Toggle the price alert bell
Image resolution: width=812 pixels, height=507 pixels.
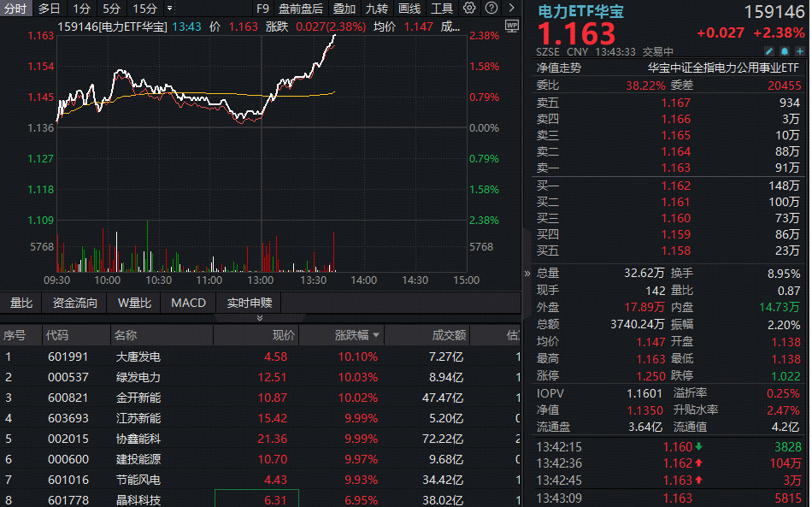click(783, 51)
